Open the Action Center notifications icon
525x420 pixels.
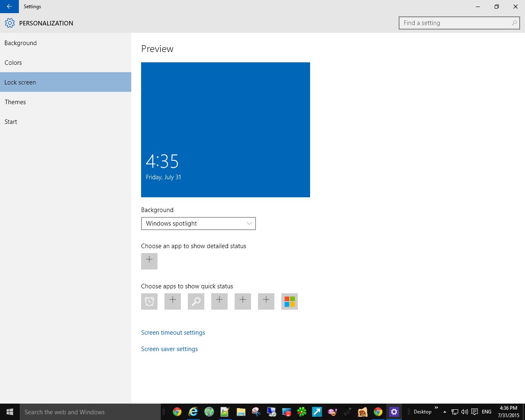click(x=475, y=412)
